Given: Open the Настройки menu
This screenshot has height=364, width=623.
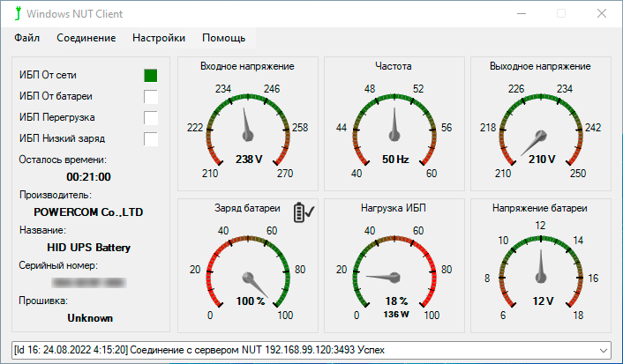Looking at the screenshot, I should (x=159, y=38).
